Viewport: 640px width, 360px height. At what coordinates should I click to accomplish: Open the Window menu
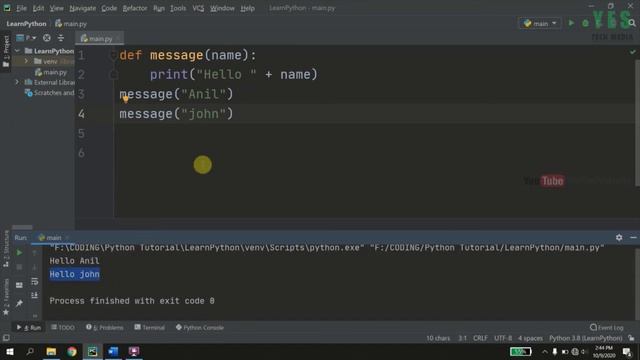coord(222,8)
